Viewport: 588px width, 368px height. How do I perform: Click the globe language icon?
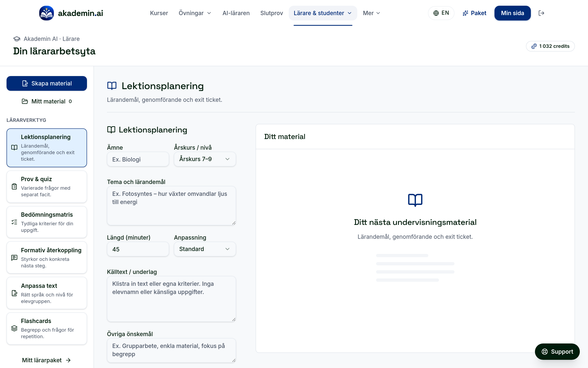coord(436,13)
